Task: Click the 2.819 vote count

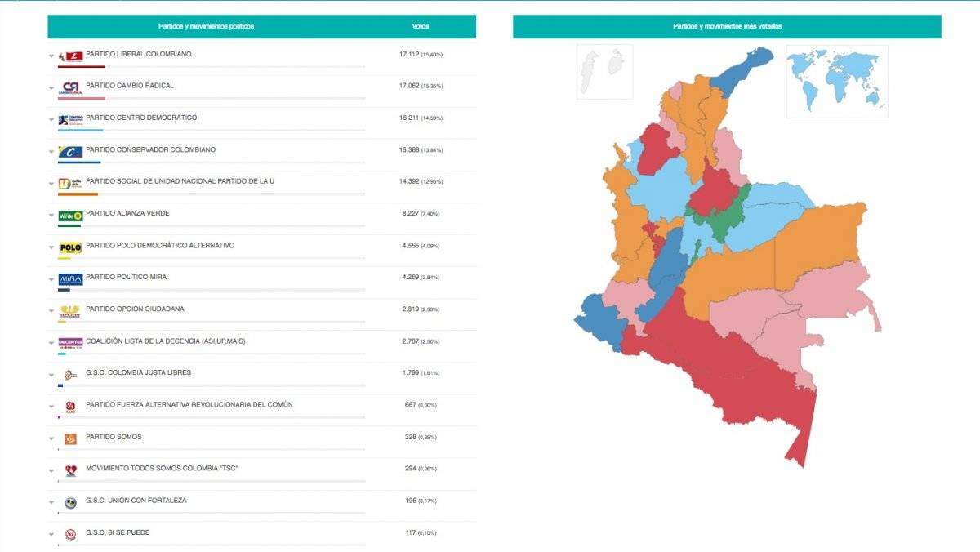Action: click(410, 309)
